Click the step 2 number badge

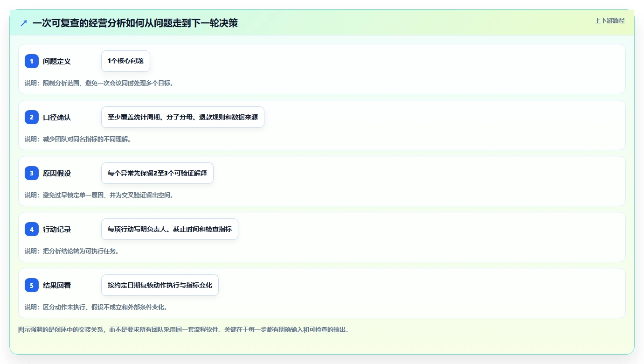click(x=32, y=117)
